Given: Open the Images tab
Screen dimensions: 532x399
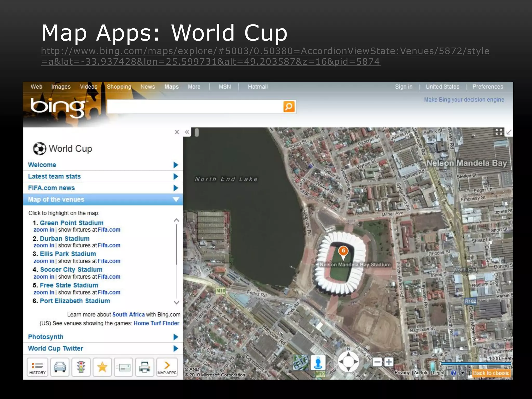Looking at the screenshot, I should tap(61, 87).
